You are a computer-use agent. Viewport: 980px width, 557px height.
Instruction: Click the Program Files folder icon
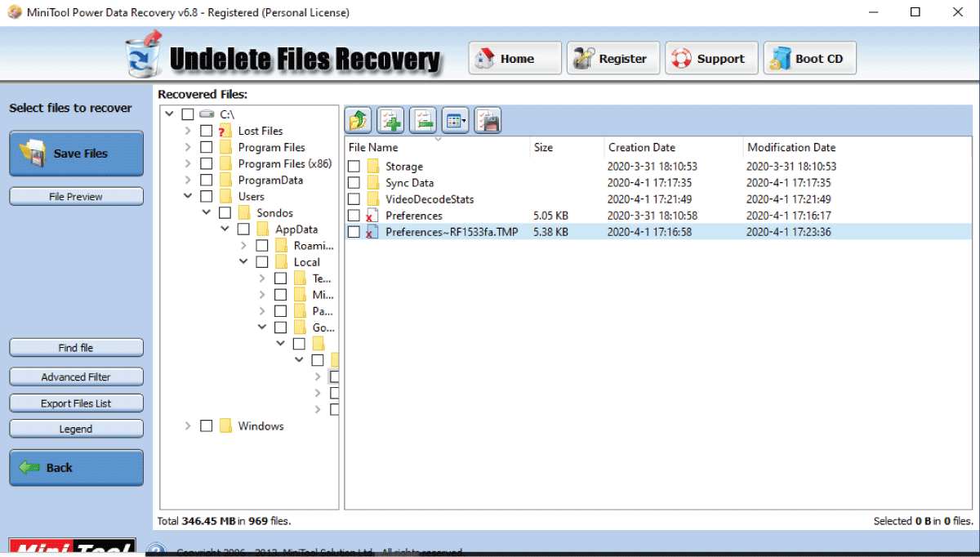coord(225,147)
